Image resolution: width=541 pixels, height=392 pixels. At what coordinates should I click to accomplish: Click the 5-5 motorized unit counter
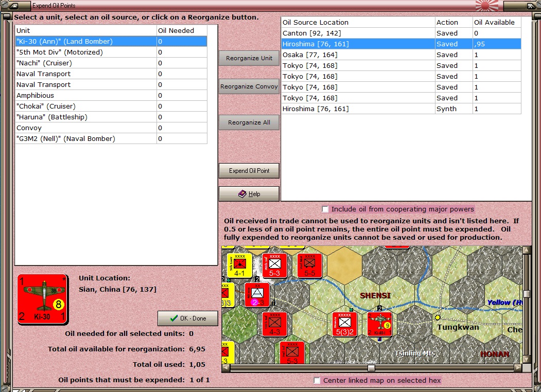(x=309, y=265)
